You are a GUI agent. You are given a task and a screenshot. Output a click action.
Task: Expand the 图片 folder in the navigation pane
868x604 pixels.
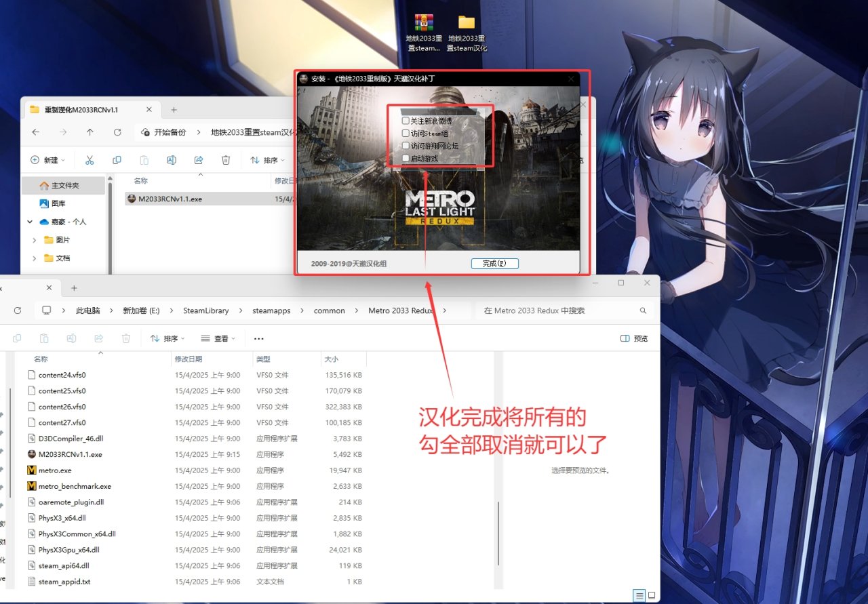click(x=35, y=240)
